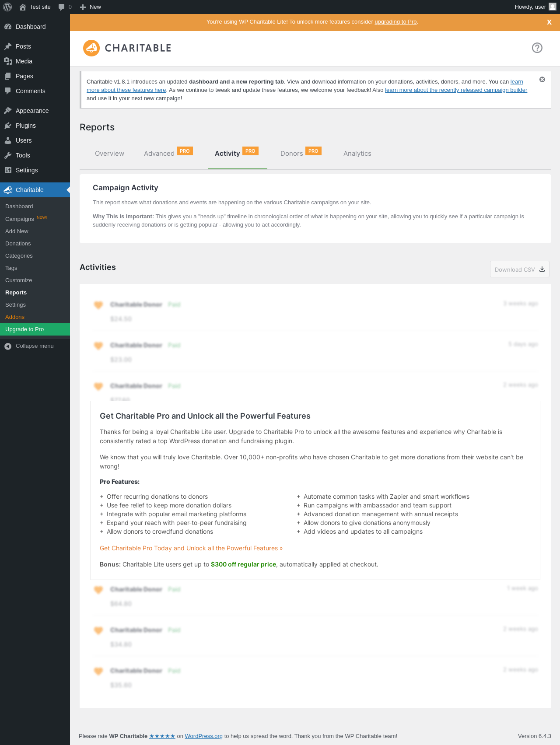
Task: Switch to the Overview tab
Action: pos(109,154)
